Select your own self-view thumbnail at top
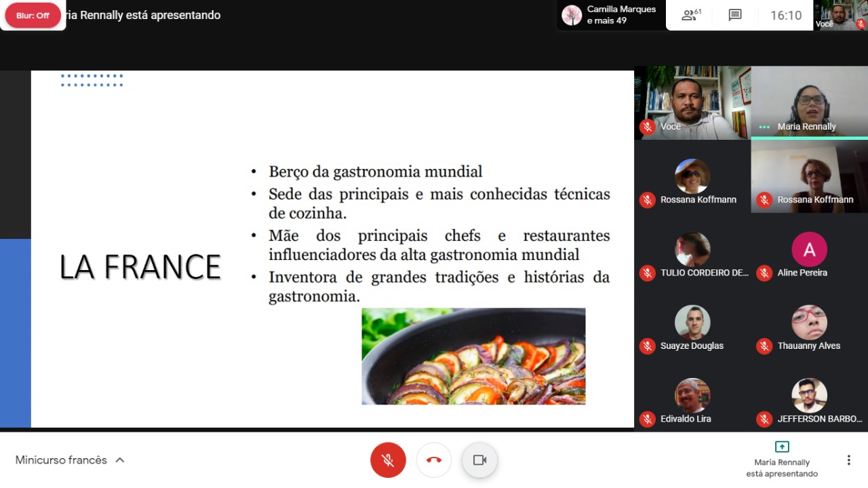Image resolution: width=868 pixels, height=488 pixels. coord(841,15)
